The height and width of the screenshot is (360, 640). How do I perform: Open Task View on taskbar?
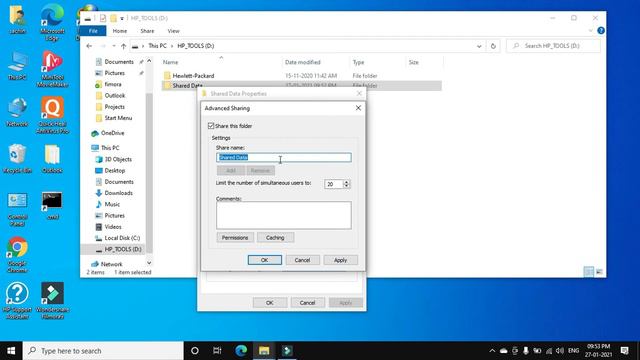pyautogui.click(x=217, y=351)
